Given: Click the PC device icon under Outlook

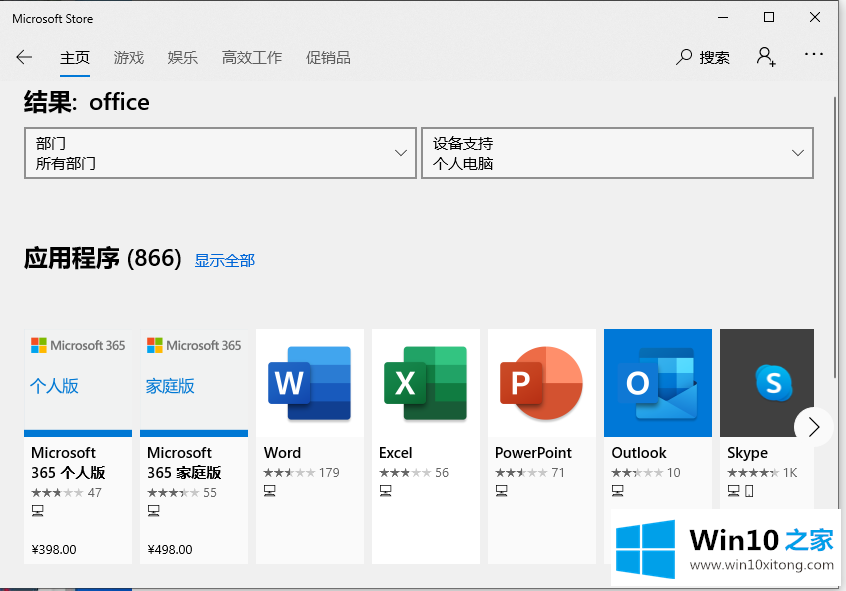Looking at the screenshot, I should pos(618,491).
